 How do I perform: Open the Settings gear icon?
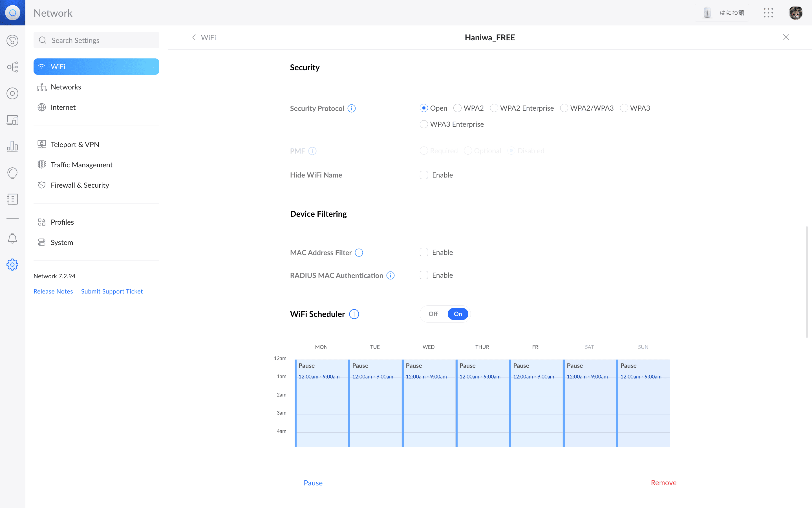[12, 264]
